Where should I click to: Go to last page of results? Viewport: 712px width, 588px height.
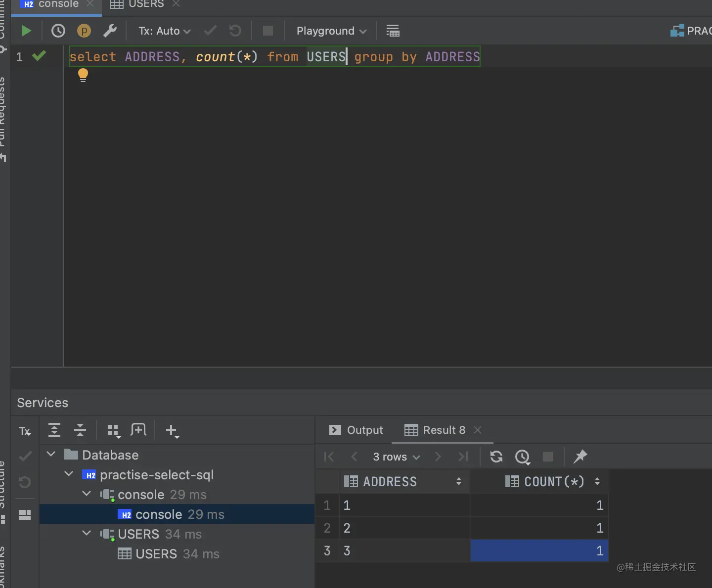(x=463, y=457)
